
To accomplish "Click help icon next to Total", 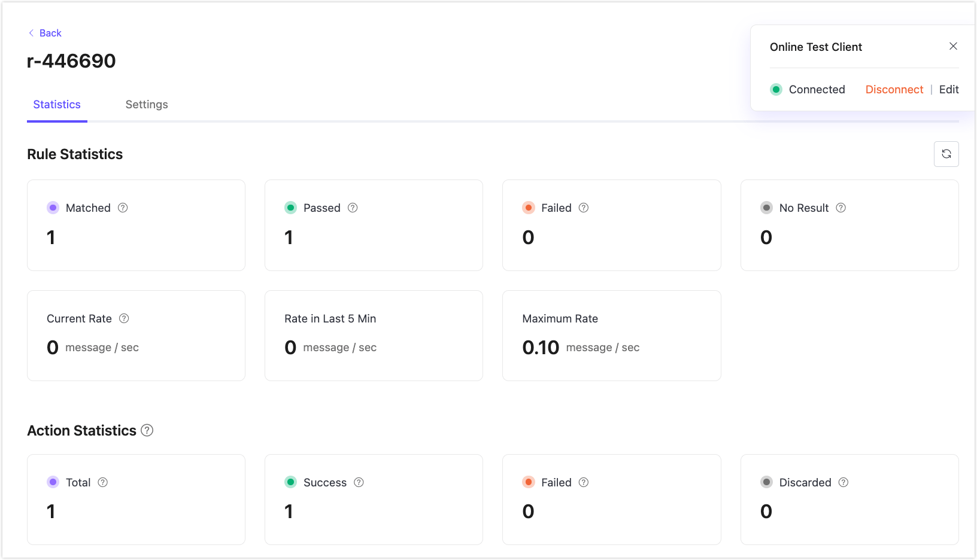I will pos(103,482).
